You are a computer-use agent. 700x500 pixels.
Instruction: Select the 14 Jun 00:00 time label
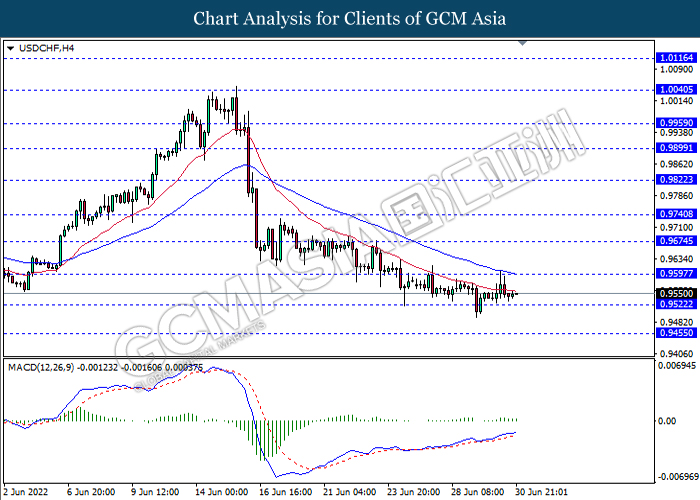[221, 492]
